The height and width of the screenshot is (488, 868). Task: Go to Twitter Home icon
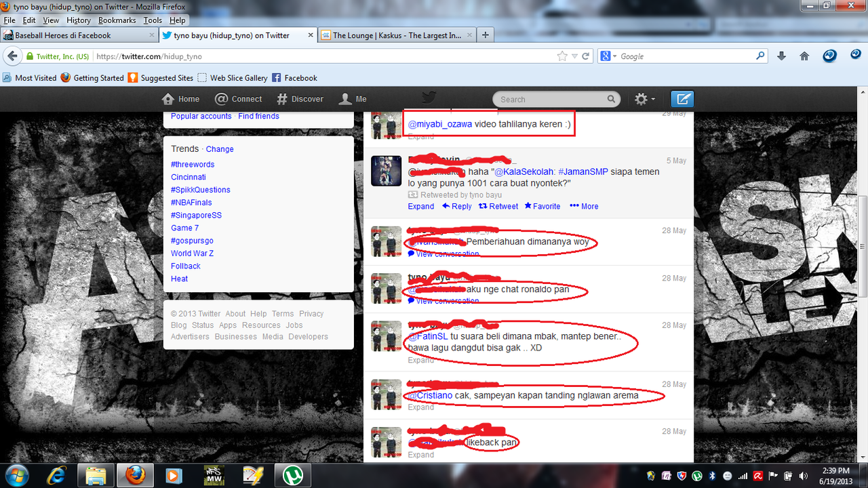click(x=169, y=99)
